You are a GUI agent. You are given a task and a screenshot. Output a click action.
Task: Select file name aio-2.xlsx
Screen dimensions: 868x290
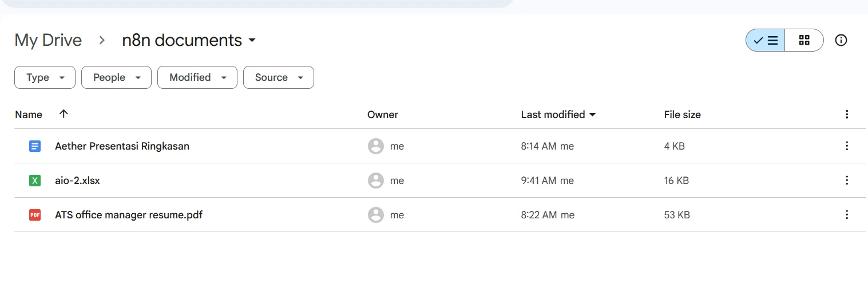(77, 181)
